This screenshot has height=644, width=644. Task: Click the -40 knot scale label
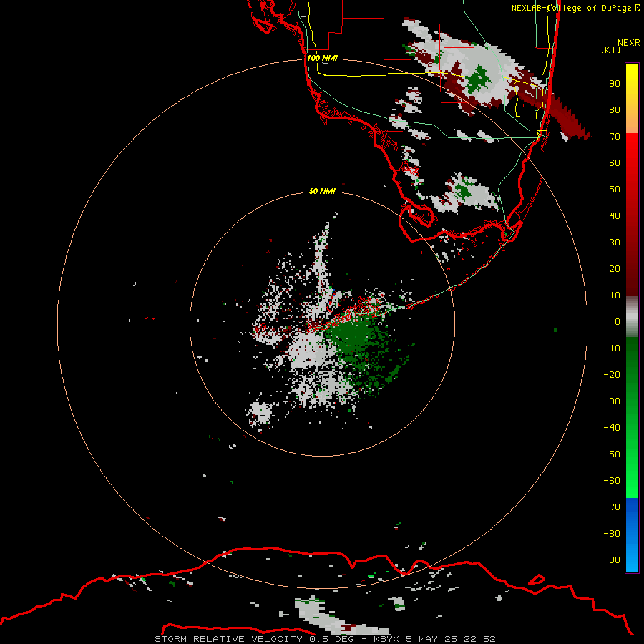click(612, 428)
